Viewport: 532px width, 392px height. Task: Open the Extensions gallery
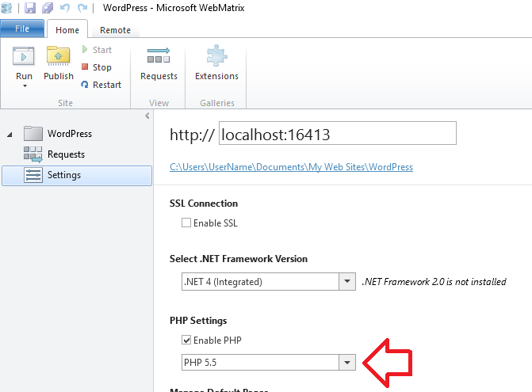(216, 63)
